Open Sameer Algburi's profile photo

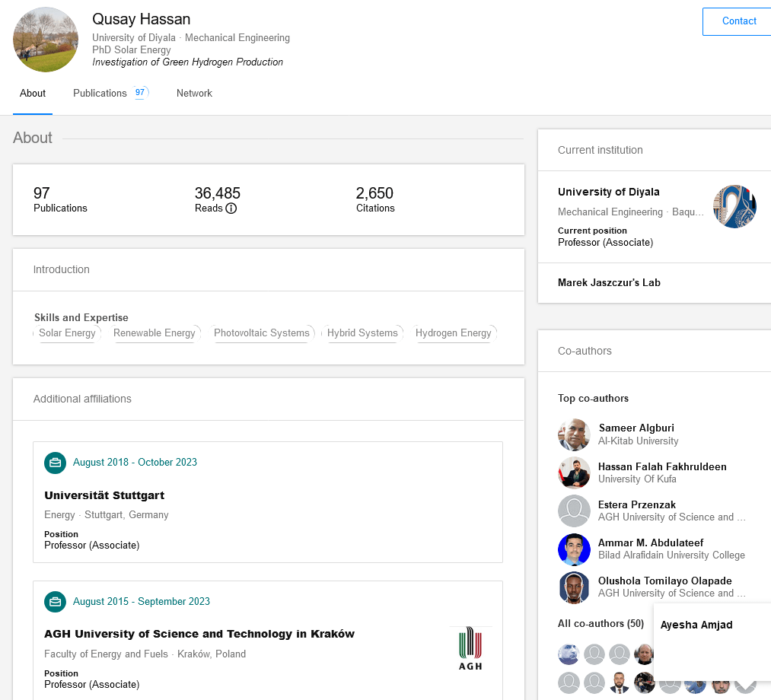[x=573, y=434]
